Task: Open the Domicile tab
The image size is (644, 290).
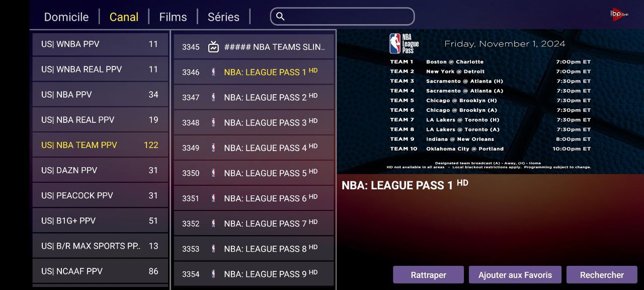Action: point(66,17)
